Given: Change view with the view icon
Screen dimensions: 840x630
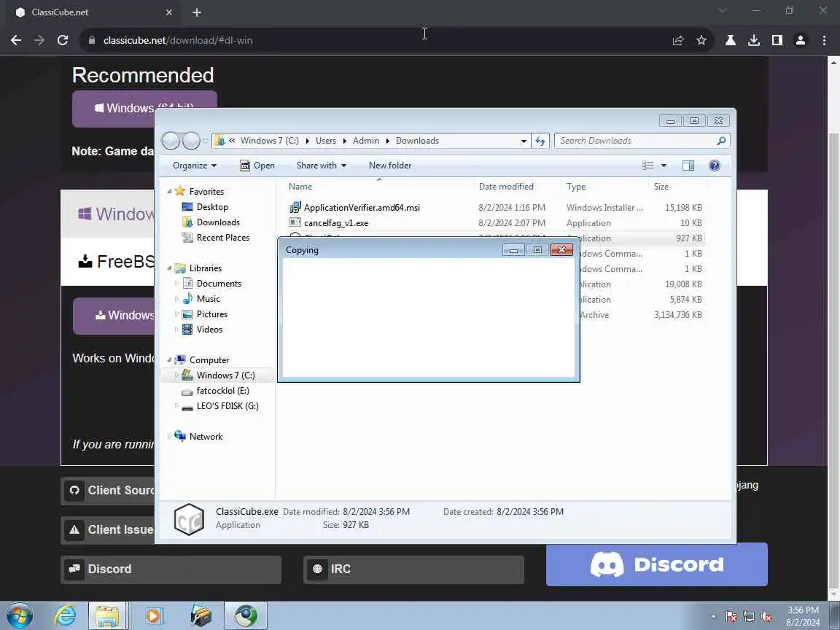Looking at the screenshot, I should [x=648, y=166].
